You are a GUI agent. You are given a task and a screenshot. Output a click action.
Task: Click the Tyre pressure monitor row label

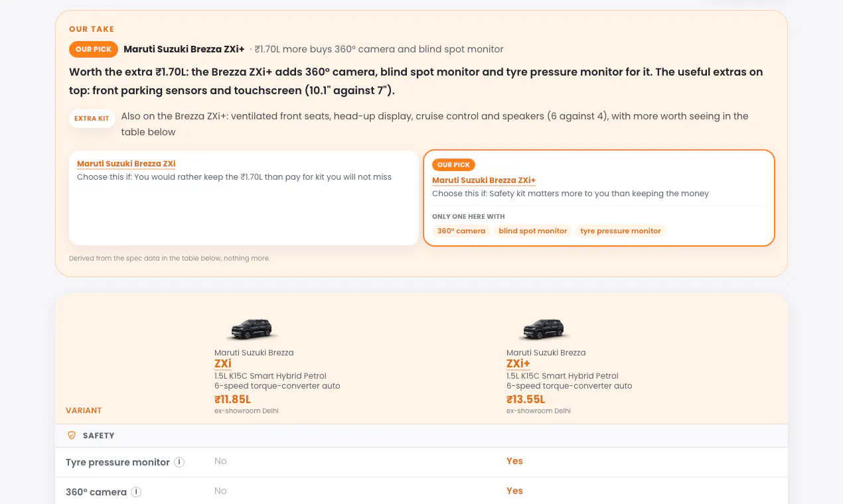[x=117, y=462]
